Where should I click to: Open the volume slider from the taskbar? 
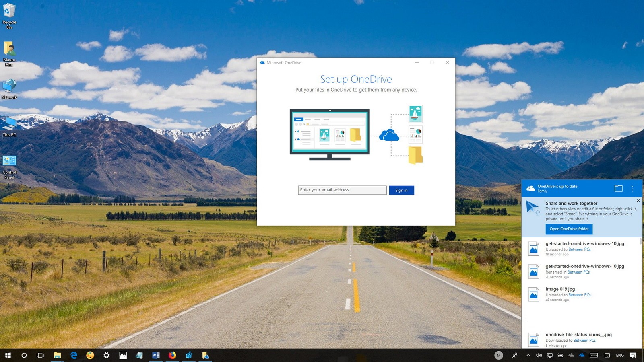[x=539, y=355]
